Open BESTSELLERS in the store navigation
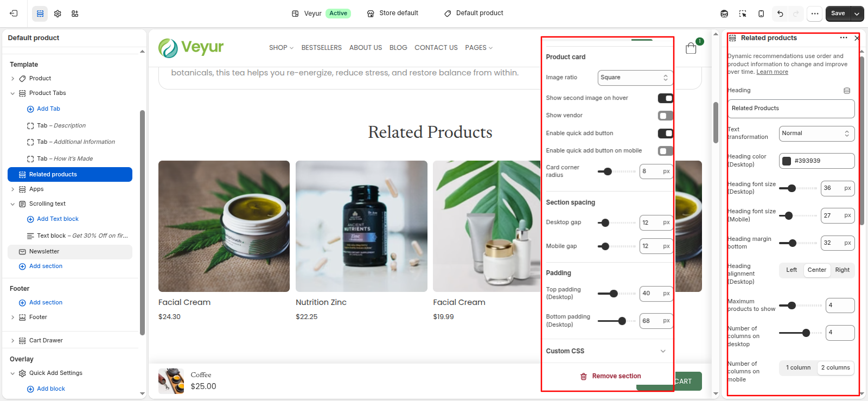This screenshot has height=401, width=868. [321, 48]
